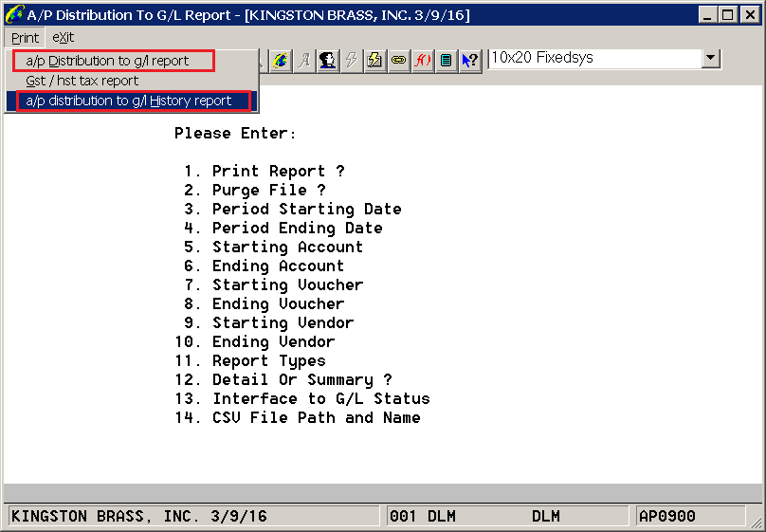Click the chain link icon
This screenshot has width=766, height=532.
click(398, 60)
